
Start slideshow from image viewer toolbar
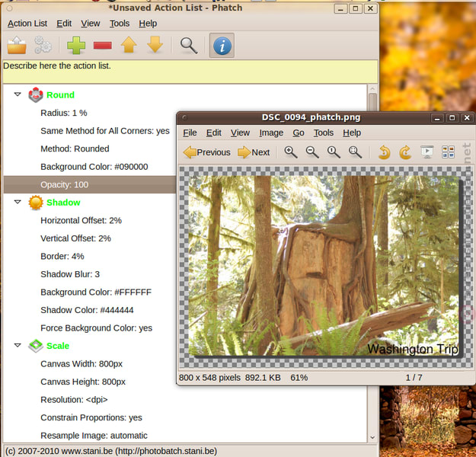[x=426, y=152]
